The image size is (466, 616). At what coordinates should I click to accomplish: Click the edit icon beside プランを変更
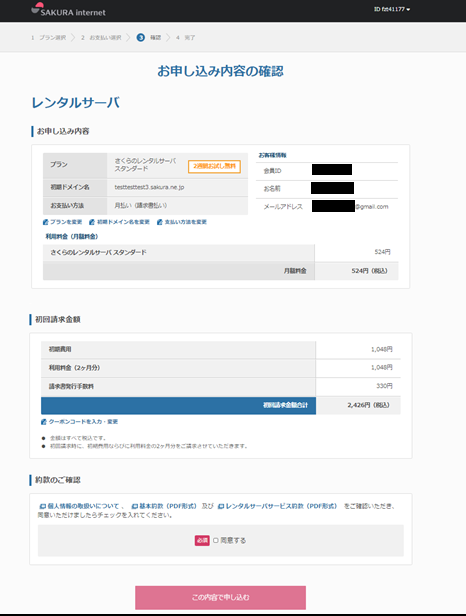[x=46, y=222]
